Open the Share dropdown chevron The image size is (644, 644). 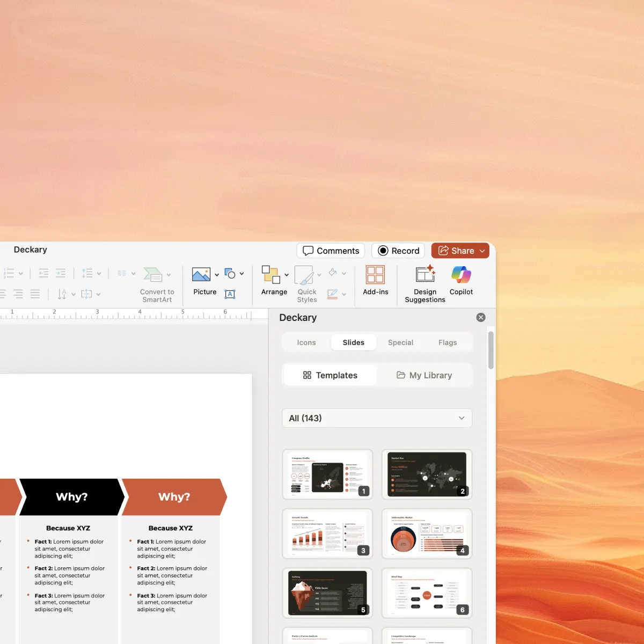pyautogui.click(x=480, y=251)
